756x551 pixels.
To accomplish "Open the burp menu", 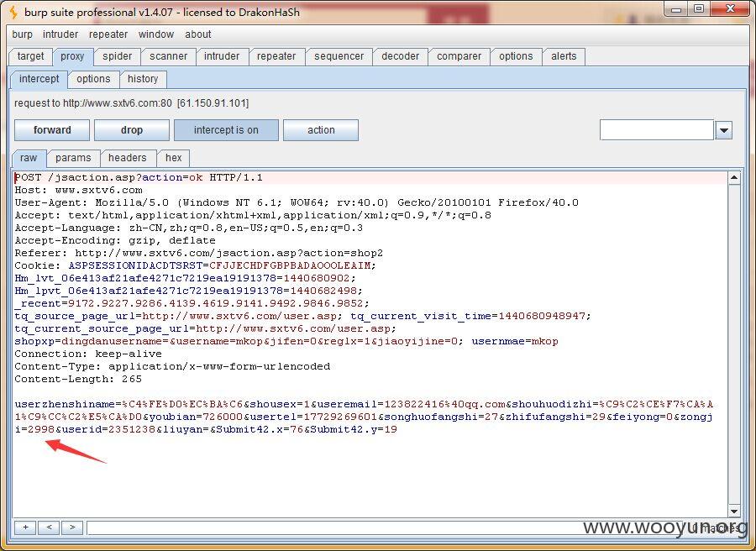I will point(22,34).
